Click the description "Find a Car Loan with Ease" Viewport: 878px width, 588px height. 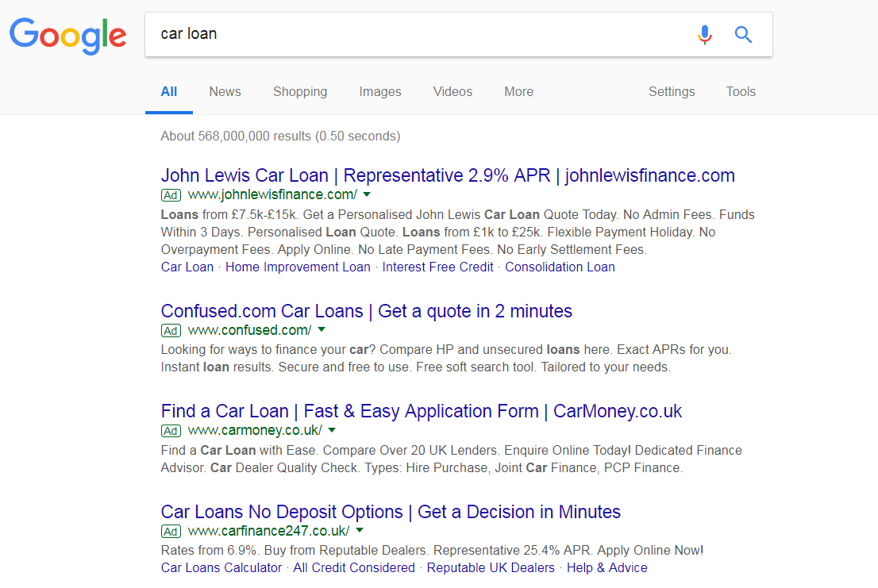pos(452,459)
